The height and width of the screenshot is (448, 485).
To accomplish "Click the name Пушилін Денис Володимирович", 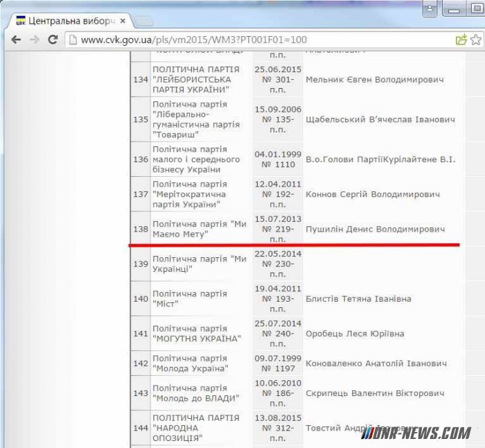I will pyautogui.click(x=375, y=230).
